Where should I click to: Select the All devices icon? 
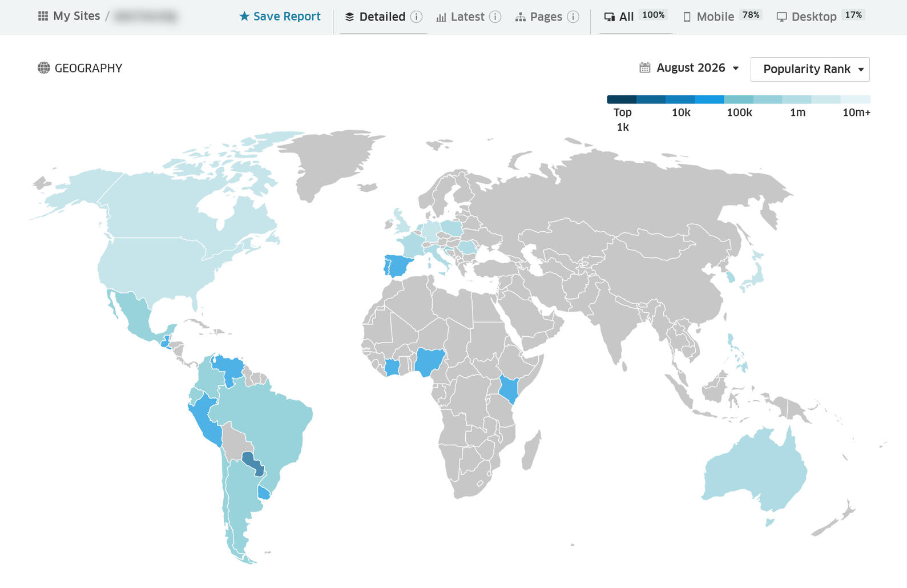click(x=610, y=17)
